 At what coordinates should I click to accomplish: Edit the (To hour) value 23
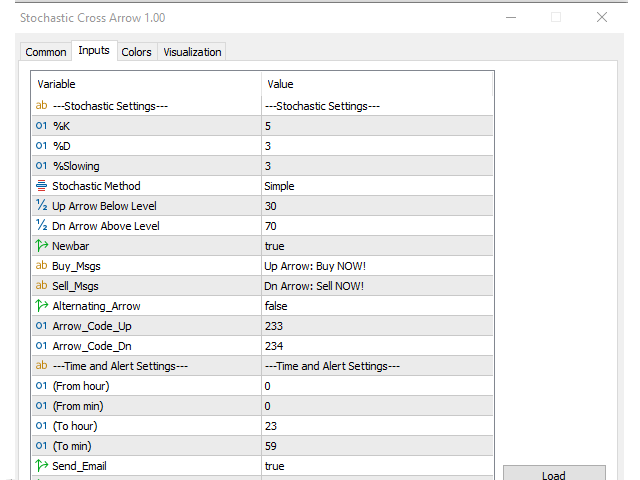pyautogui.click(x=377, y=426)
